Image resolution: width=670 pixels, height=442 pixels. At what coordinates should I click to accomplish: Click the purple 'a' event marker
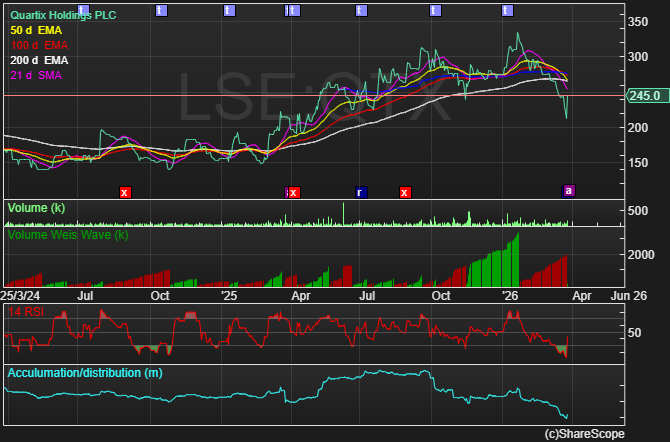(569, 190)
